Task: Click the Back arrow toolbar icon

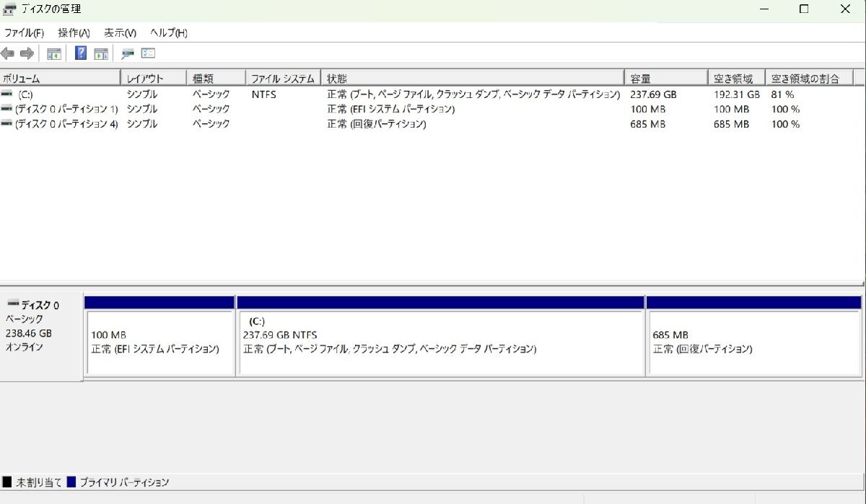Action: coord(8,53)
